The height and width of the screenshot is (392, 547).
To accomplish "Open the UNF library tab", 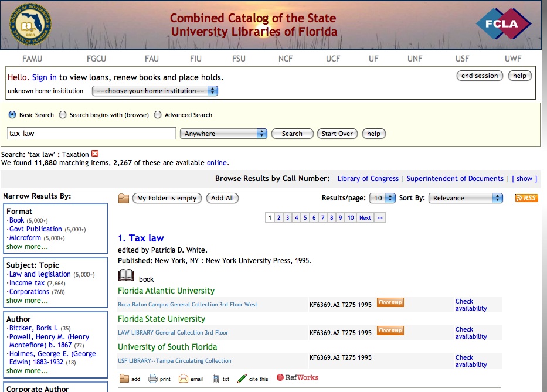I will (415, 59).
